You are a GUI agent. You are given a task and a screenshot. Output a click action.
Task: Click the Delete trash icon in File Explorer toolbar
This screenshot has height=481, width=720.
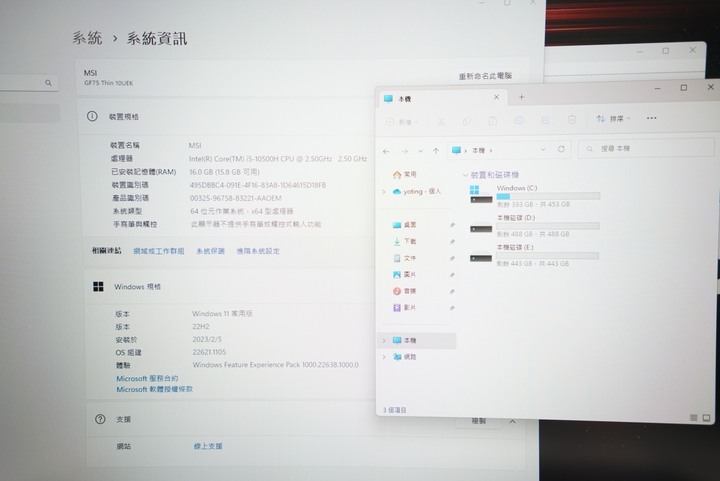572,120
